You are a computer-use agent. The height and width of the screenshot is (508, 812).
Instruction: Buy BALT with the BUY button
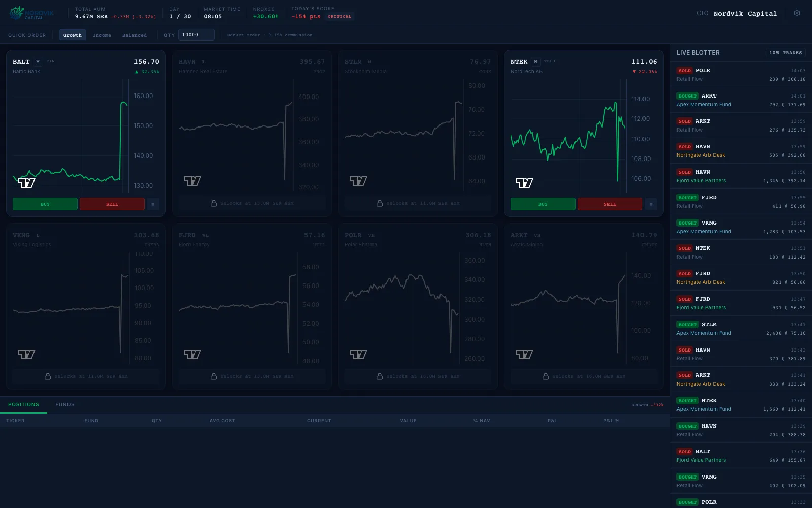pyautogui.click(x=45, y=204)
